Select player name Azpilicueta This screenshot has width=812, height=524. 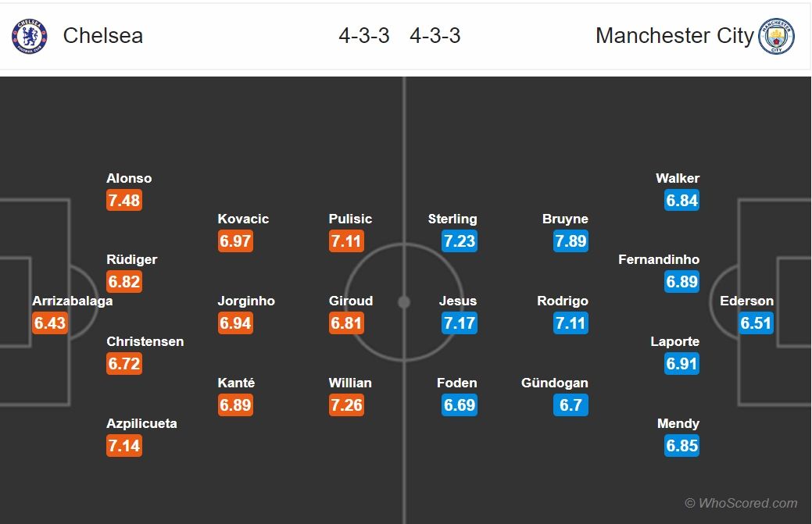[141, 423]
